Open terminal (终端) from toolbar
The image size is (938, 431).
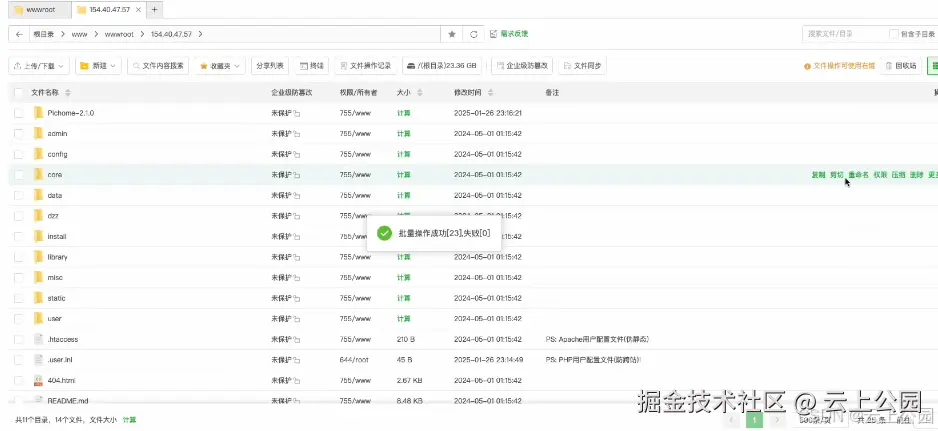point(312,66)
